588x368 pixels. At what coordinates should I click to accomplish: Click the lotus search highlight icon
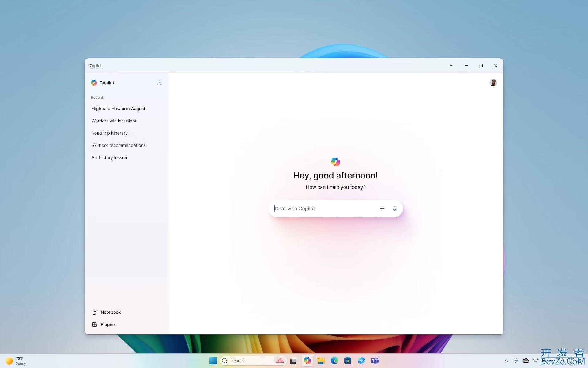click(x=280, y=361)
